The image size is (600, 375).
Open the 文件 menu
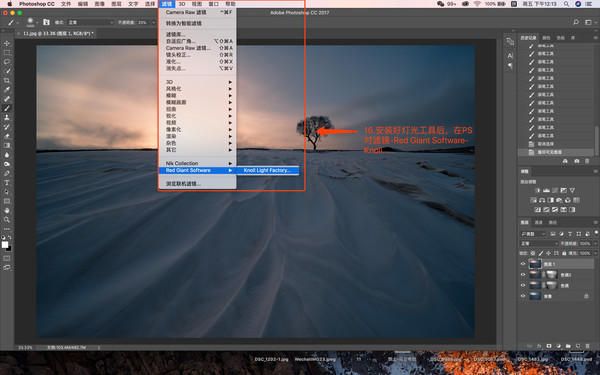66,4
